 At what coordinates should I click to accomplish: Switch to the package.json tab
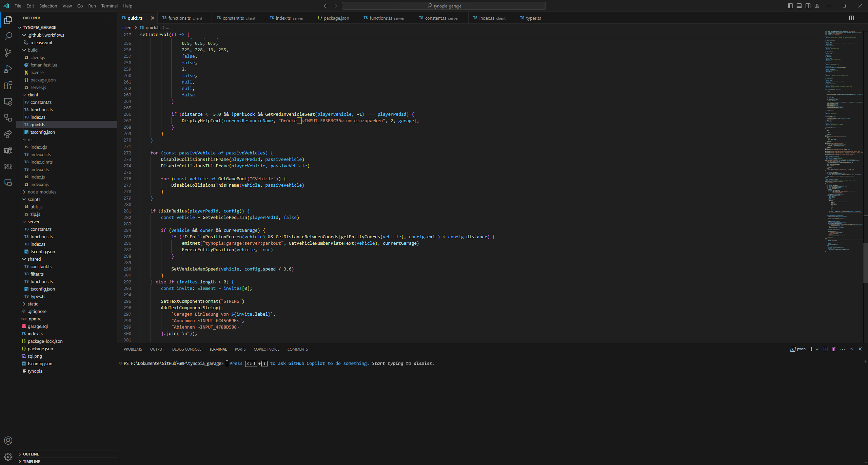pyautogui.click(x=336, y=18)
